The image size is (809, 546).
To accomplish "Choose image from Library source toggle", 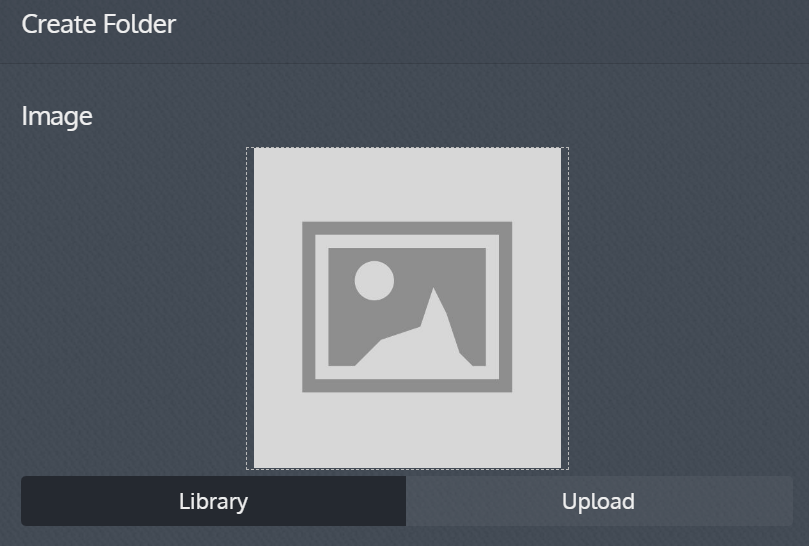I will point(214,501).
